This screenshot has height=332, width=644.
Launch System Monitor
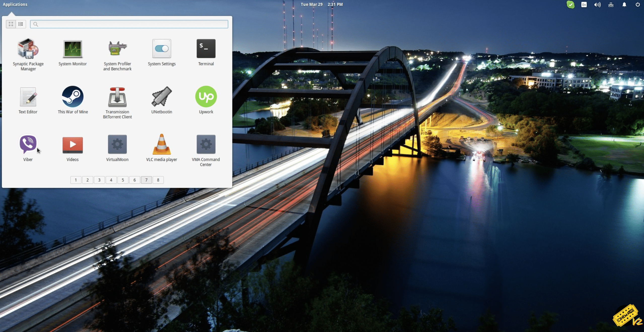point(73,53)
